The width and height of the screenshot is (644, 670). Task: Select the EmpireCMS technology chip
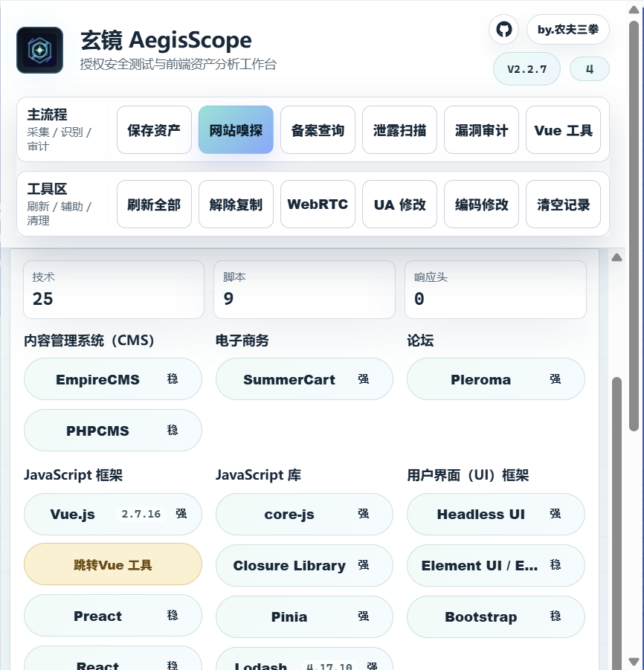(x=113, y=379)
